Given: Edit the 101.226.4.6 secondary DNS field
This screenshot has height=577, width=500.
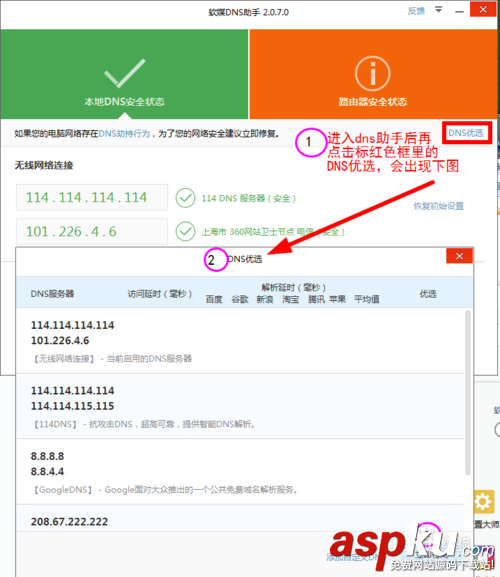Looking at the screenshot, I should (92, 231).
